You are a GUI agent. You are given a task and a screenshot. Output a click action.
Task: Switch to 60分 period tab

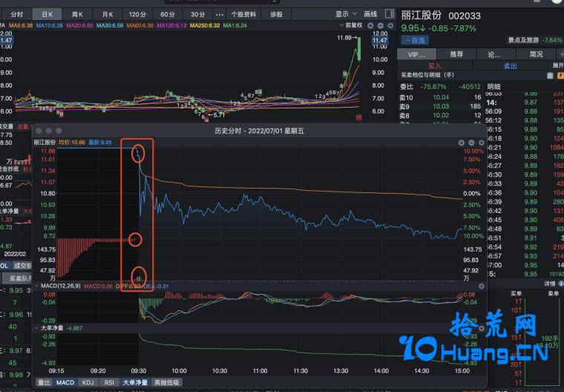(168, 14)
